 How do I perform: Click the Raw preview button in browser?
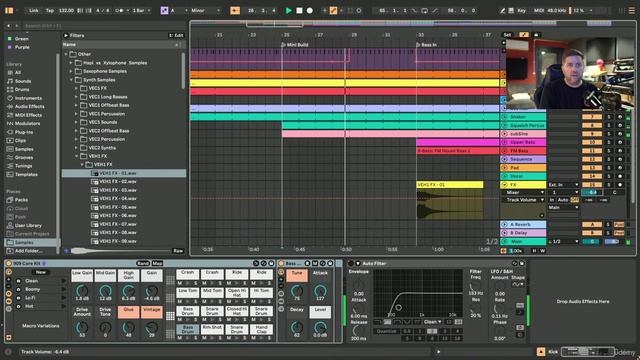coord(178,251)
